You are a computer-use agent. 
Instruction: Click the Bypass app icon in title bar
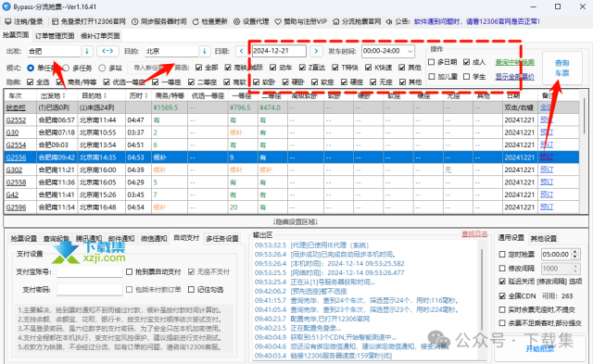coord(6,6)
